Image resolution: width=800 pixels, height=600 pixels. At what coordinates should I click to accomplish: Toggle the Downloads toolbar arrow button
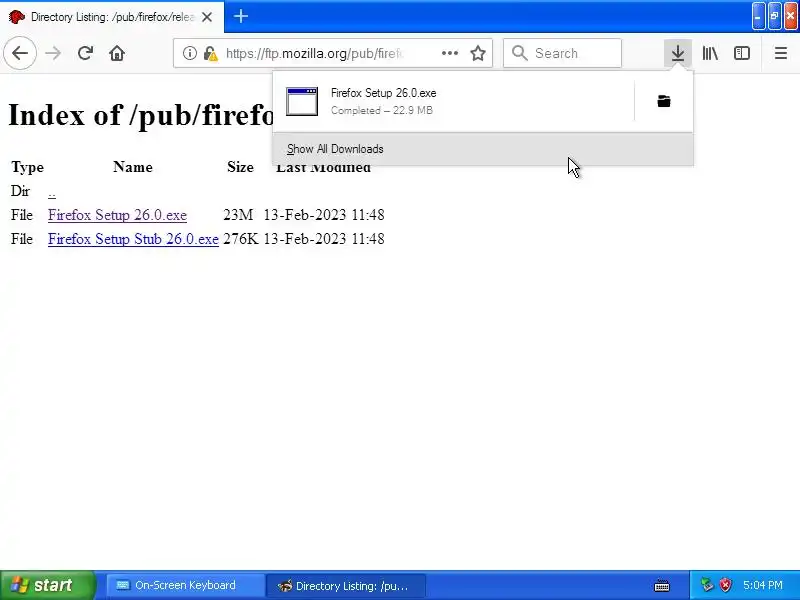point(678,53)
